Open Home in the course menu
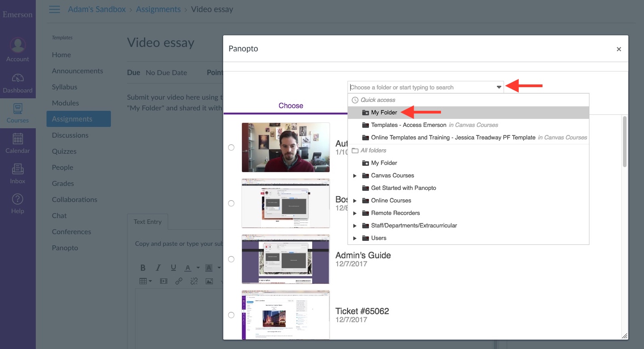The width and height of the screenshot is (644, 349). pyautogui.click(x=61, y=55)
